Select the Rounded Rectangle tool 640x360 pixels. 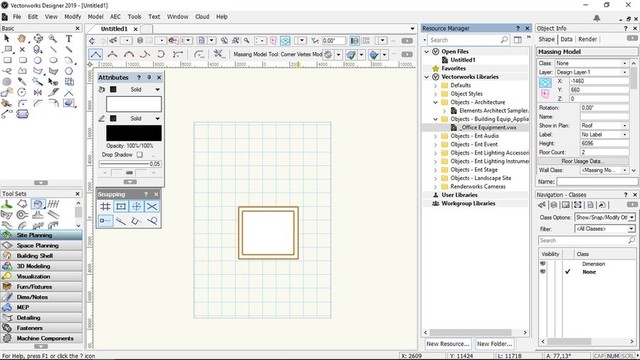pos(22,60)
